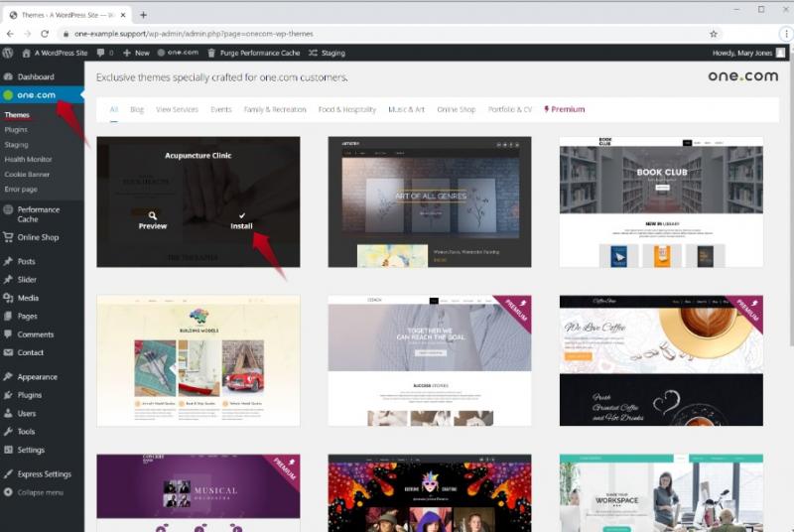Preview the Acupuncture Clinic theme
This screenshot has width=794, height=532.
(x=153, y=220)
